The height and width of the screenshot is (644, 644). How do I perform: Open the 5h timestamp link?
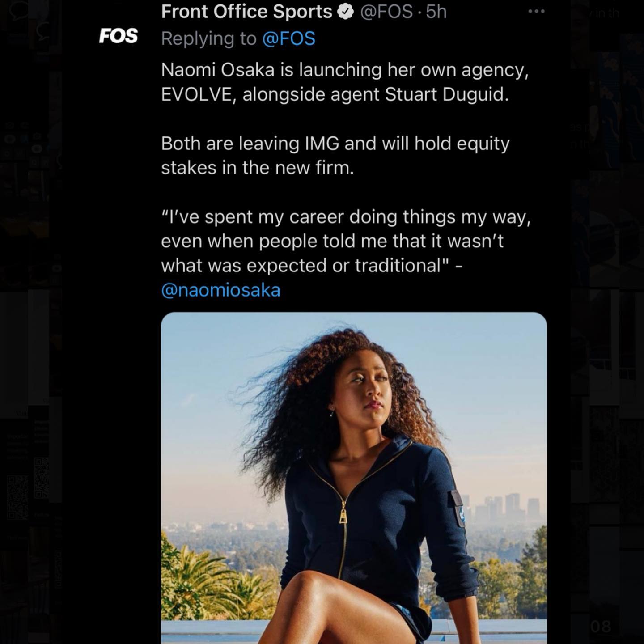[436, 12]
